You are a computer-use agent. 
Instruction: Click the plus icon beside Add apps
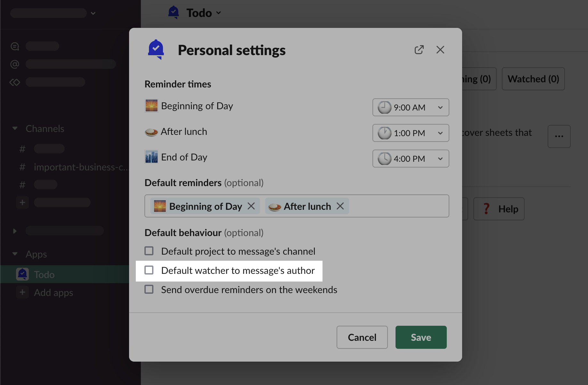click(22, 292)
